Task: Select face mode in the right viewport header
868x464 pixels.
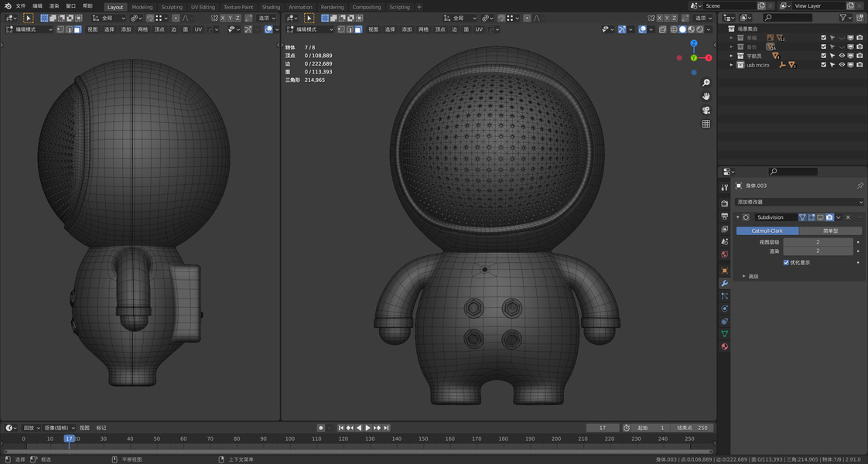Action: click(x=359, y=29)
